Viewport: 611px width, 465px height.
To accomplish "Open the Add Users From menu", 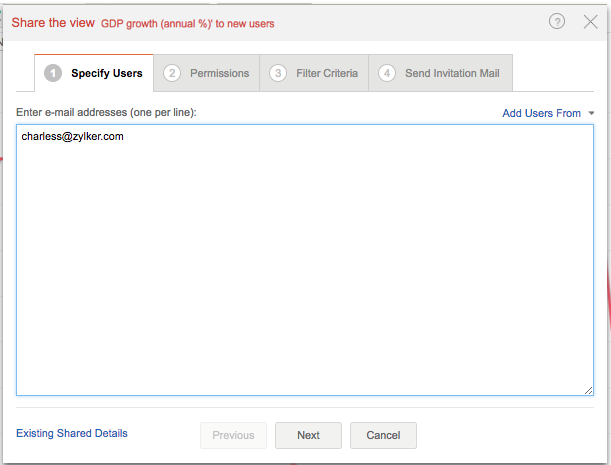I will point(541,113).
